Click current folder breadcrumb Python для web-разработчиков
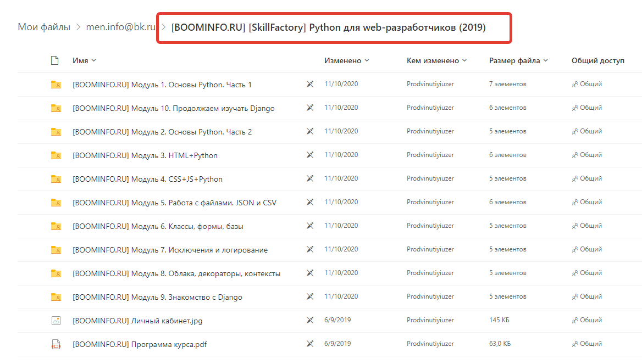 point(328,27)
